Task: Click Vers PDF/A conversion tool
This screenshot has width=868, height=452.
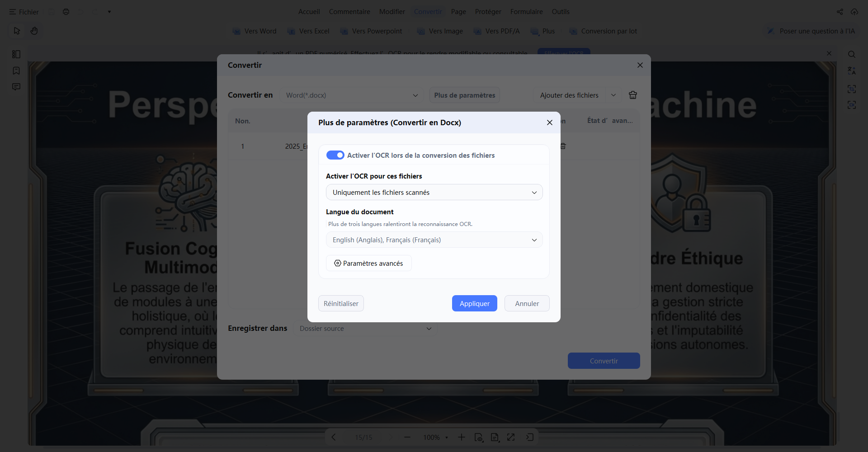Action: click(x=497, y=31)
